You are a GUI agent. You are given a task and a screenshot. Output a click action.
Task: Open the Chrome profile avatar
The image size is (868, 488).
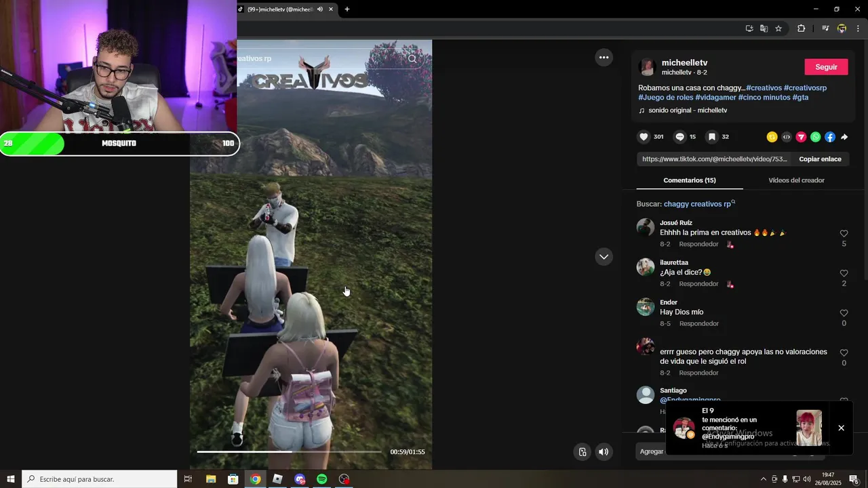[842, 28]
